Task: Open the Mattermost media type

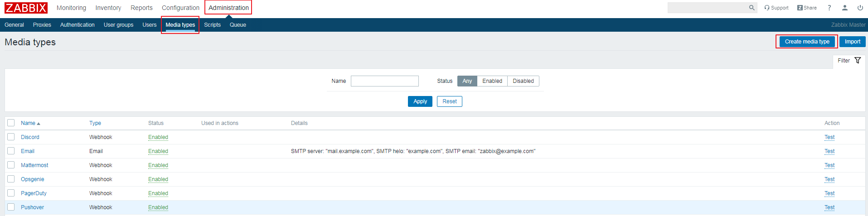Action: [x=34, y=165]
